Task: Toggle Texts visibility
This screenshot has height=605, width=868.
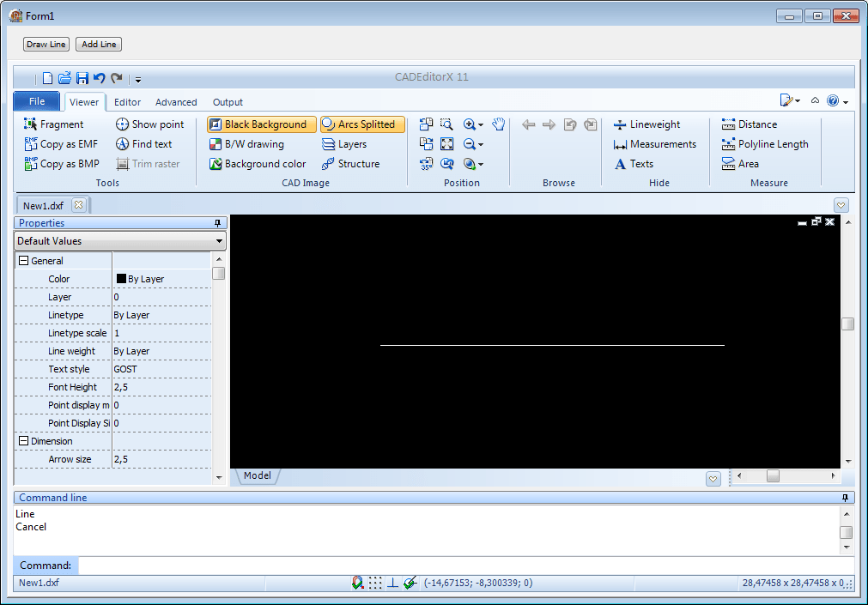Action: click(634, 164)
